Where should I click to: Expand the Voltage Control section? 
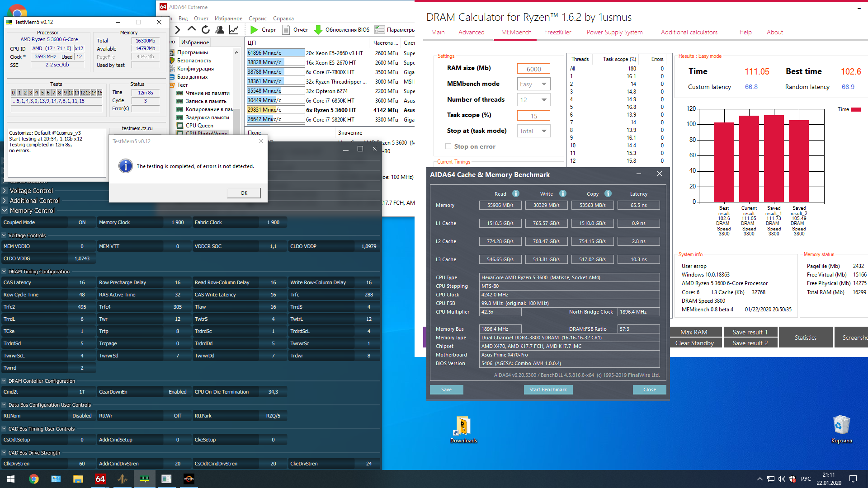point(5,191)
